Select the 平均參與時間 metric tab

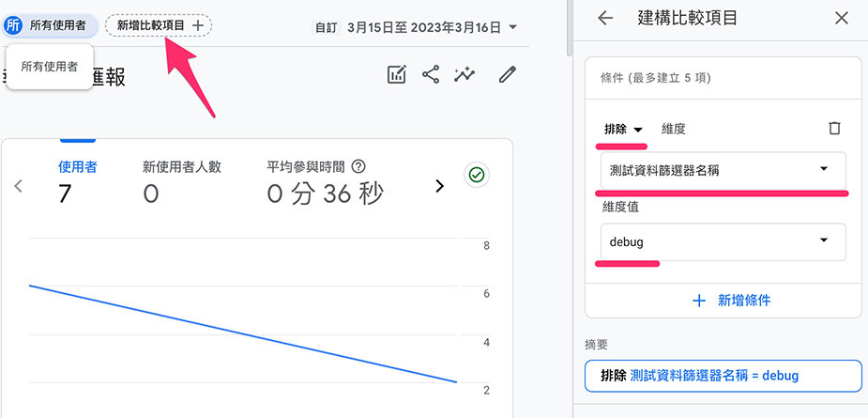pos(325,181)
